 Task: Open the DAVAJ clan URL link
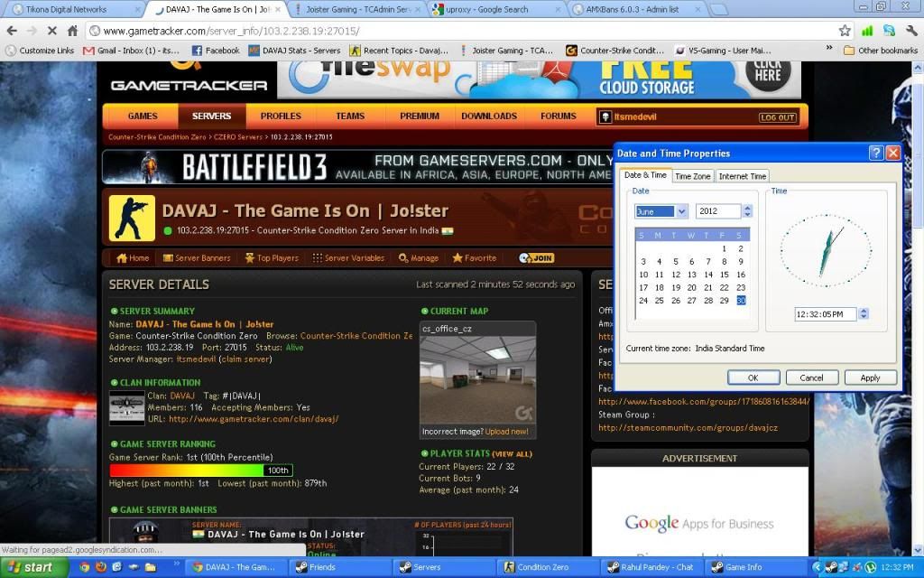pos(254,419)
